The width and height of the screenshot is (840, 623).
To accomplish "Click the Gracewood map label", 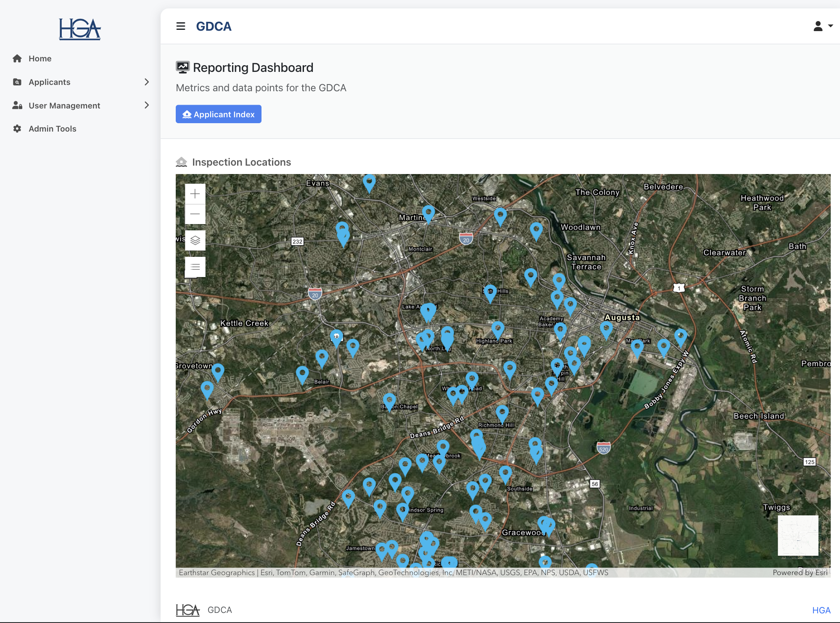I will click(524, 533).
